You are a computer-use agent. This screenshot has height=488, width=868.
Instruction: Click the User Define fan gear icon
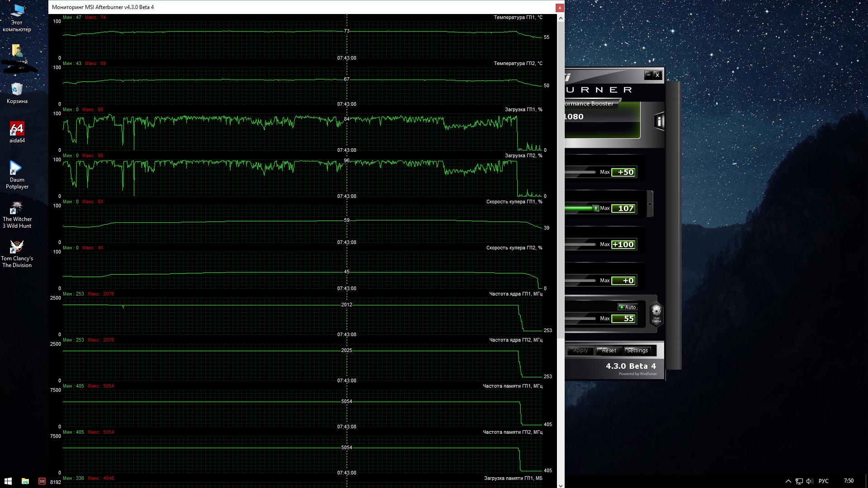656,311
